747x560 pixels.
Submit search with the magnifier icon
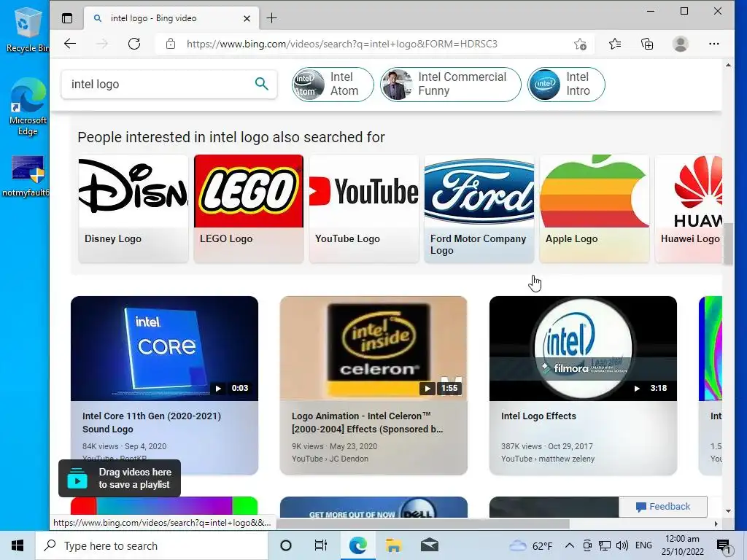coord(262,84)
